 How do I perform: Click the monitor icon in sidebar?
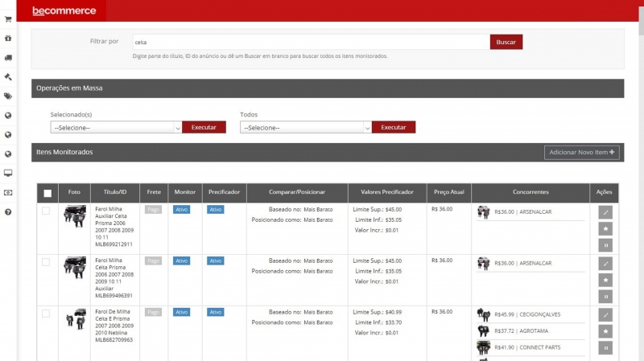8,173
